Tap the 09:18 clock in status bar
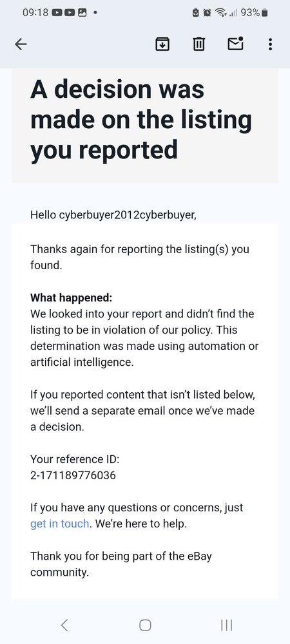This screenshot has height=644, width=290. (35, 13)
